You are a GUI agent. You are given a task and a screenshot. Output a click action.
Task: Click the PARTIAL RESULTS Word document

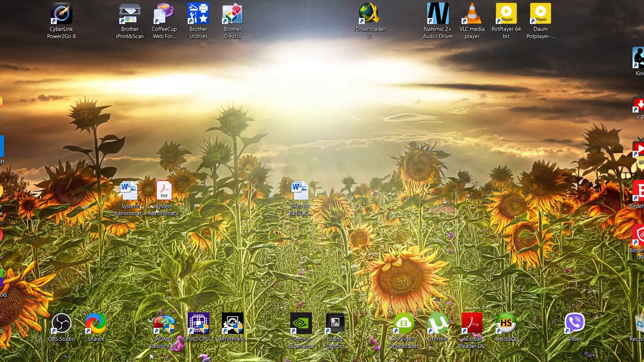point(300,192)
